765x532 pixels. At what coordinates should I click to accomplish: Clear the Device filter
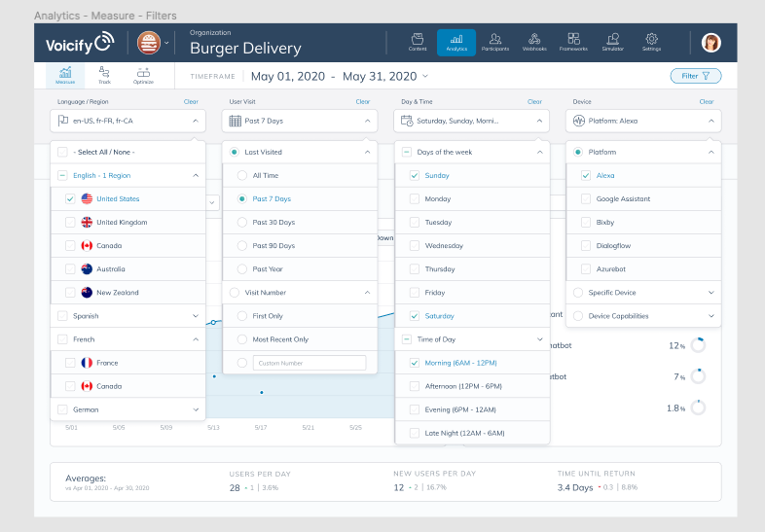point(706,101)
